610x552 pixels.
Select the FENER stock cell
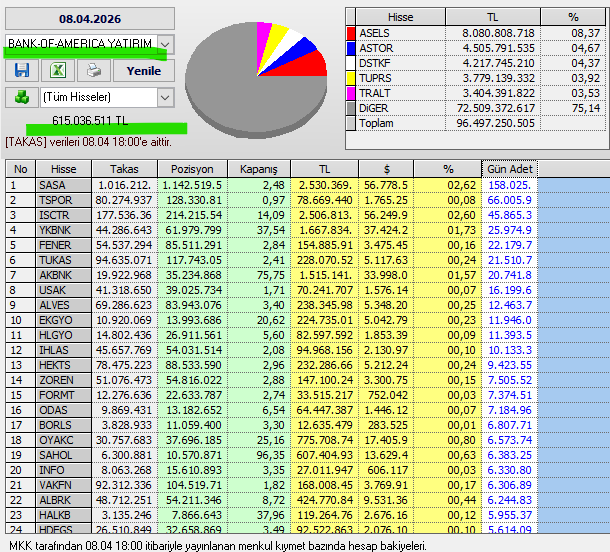pos(64,245)
